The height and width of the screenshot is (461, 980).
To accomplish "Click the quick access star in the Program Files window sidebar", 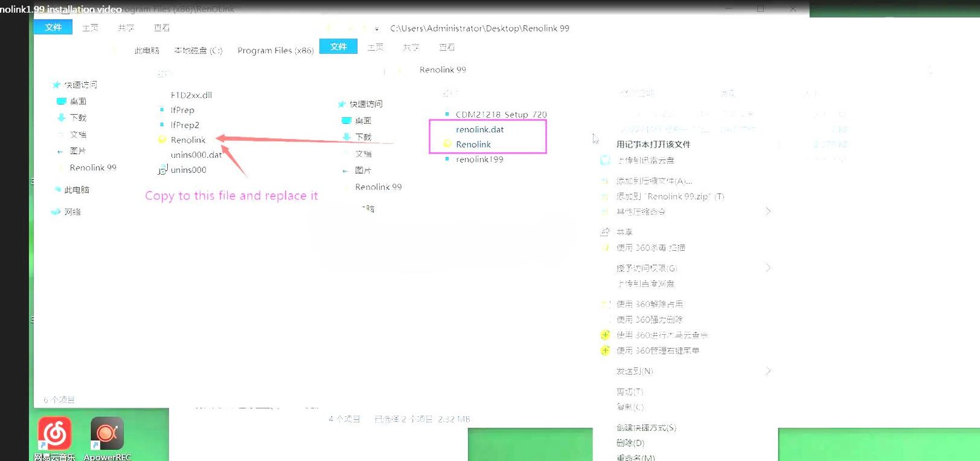I will point(56,85).
